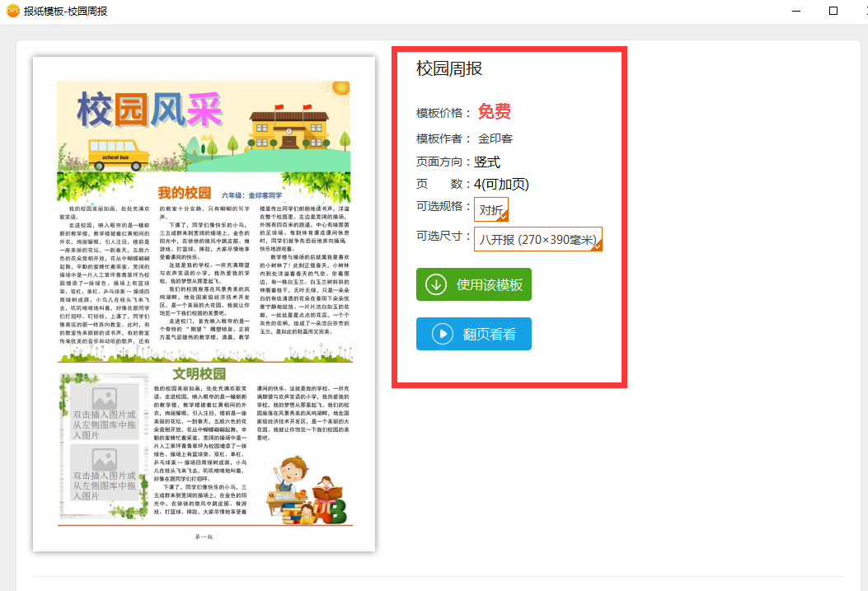Click the checkmark corner on 对折
This screenshot has height=591, width=868.
pyautogui.click(x=504, y=216)
